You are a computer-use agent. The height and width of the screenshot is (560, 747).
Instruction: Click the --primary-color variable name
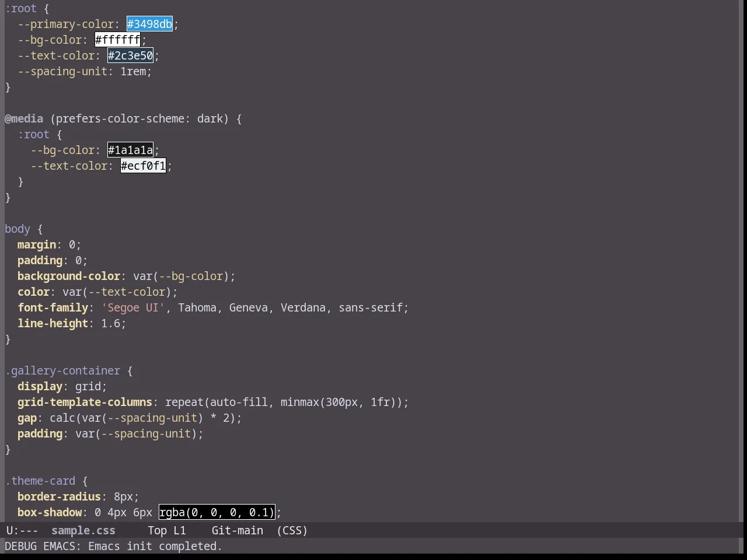tap(66, 24)
